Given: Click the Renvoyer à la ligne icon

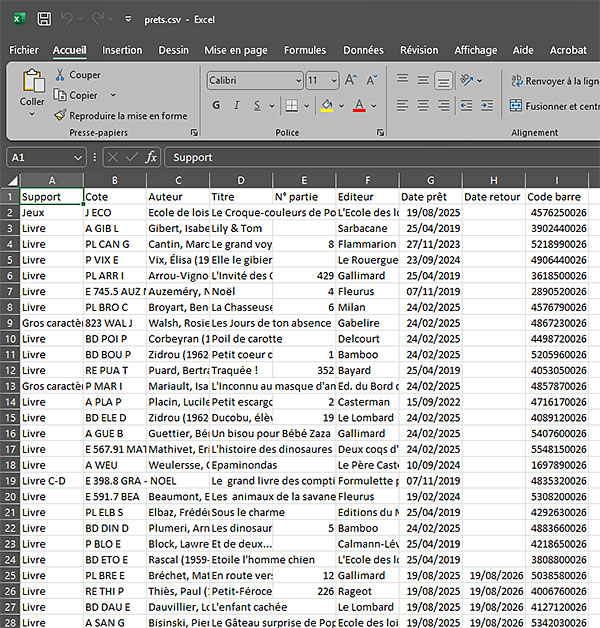Looking at the screenshot, I should pos(516,80).
